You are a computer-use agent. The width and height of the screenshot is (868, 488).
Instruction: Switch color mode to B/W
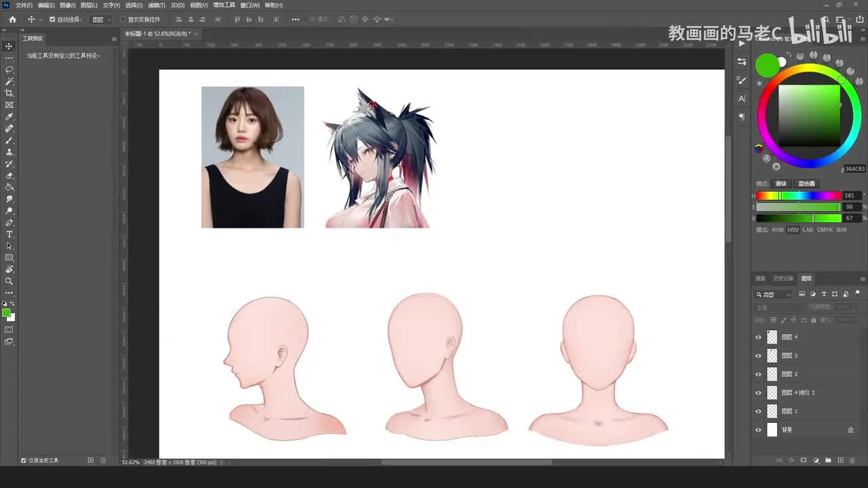[842, 230]
